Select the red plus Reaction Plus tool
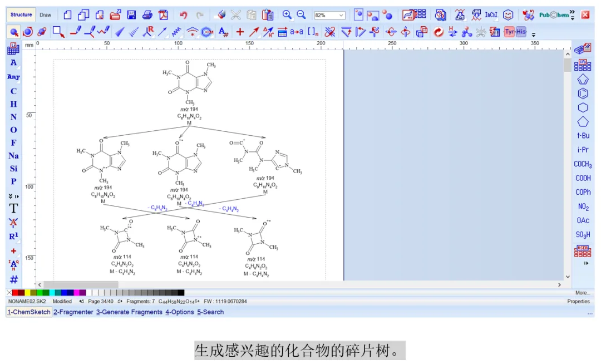The image size is (601, 364). [x=240, y=32]
